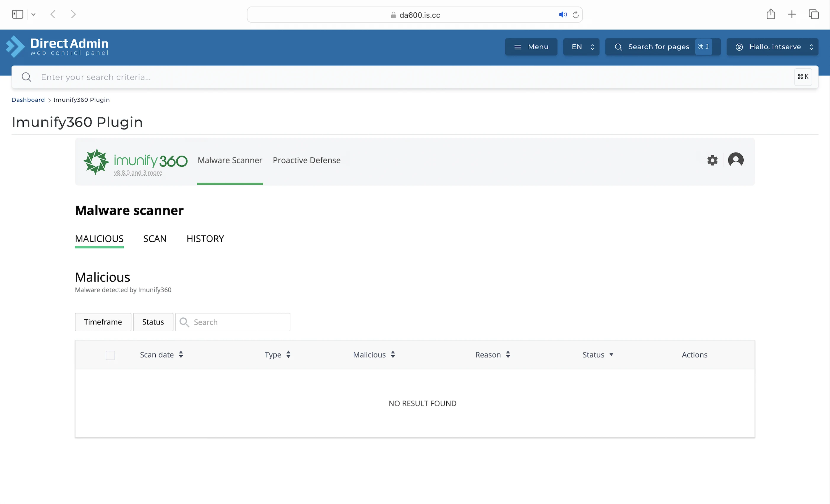Click the Timeframe filter button
The height and width of the screenshot is (504, 830).
(x=103, y=322)
